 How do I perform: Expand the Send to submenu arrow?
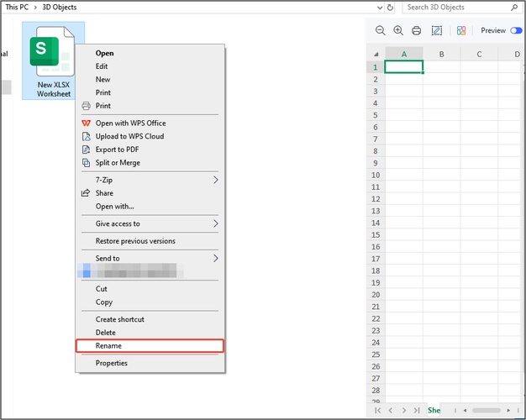[x=216, y=259]
